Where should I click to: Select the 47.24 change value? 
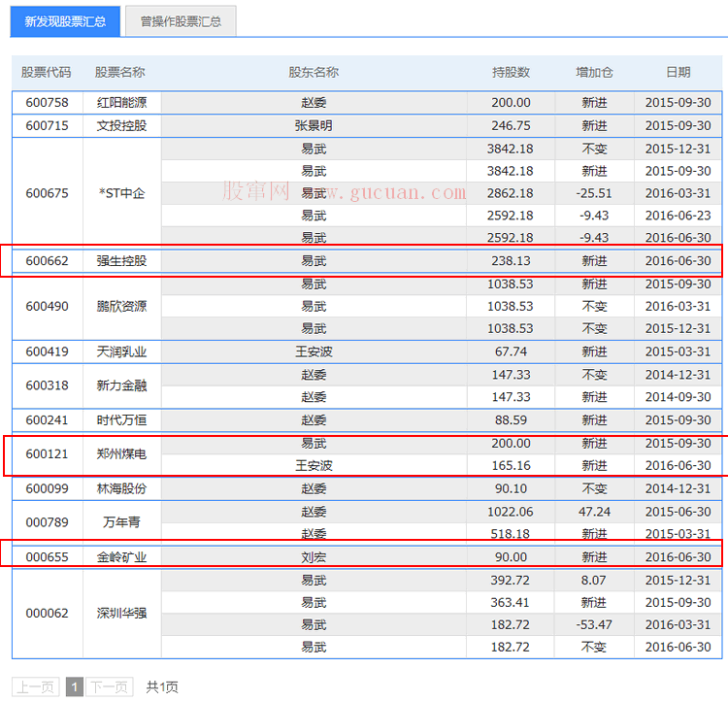[594, 512]
